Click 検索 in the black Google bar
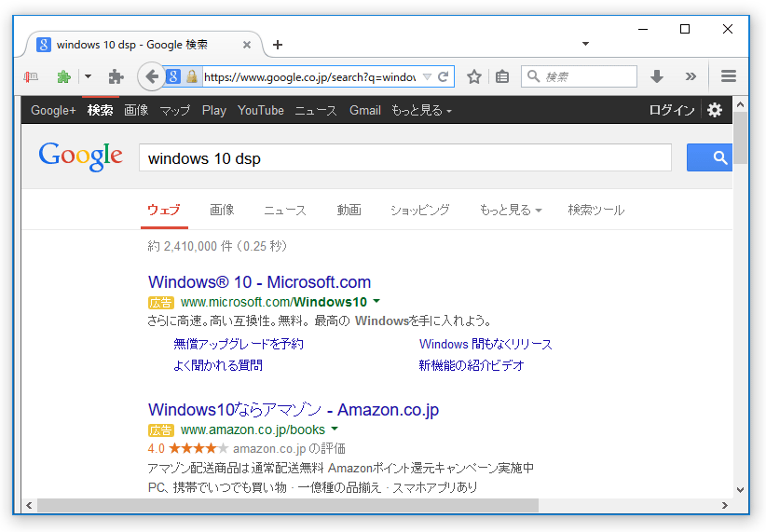 point(100,110)
